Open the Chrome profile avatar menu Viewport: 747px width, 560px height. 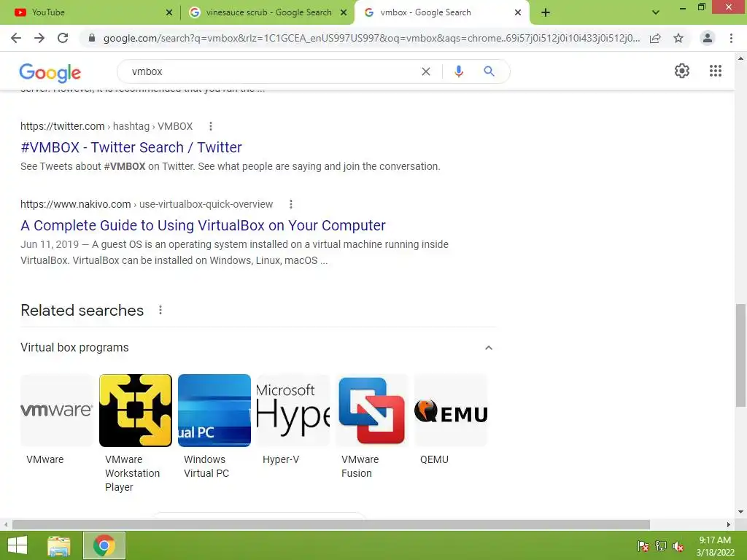[708, 38]
